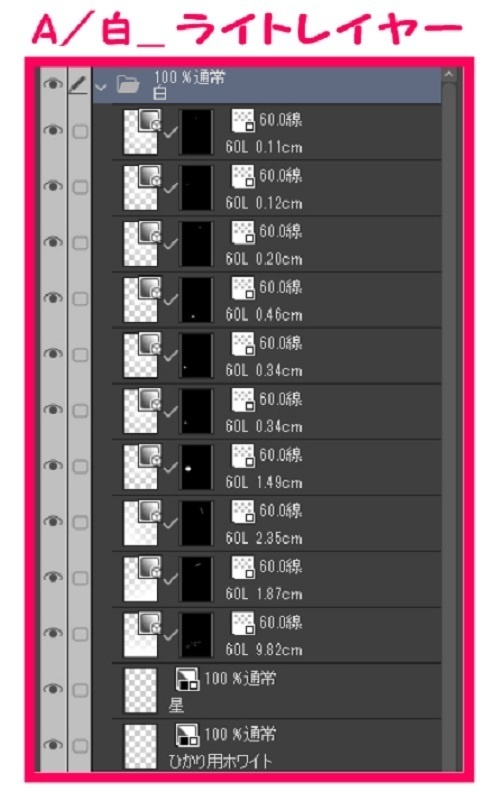
Task: Click layer color icon on 星 layer
Action: (x=187, y=679)
